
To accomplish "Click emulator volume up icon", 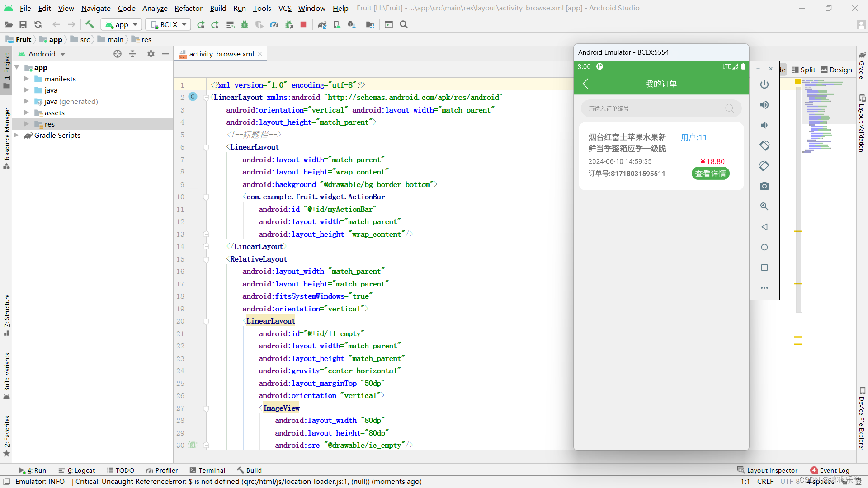I will pyautogui.click(x=764, y=105).
